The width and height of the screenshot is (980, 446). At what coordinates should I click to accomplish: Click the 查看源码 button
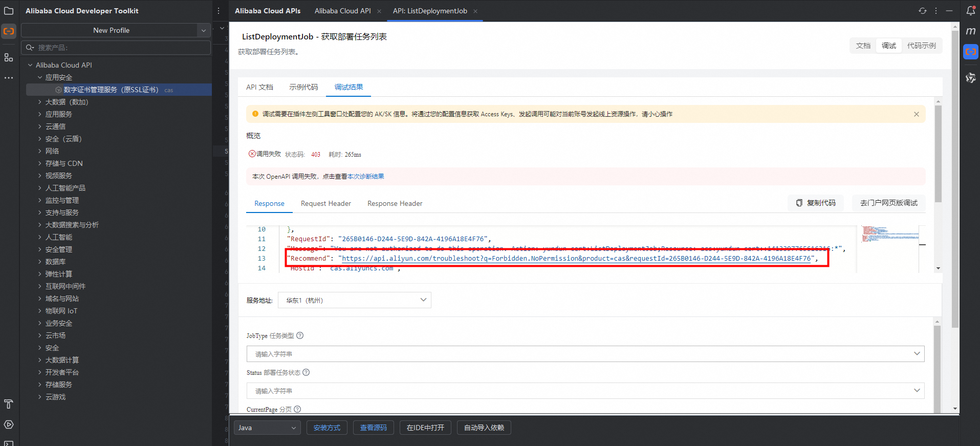pos(374,428)
